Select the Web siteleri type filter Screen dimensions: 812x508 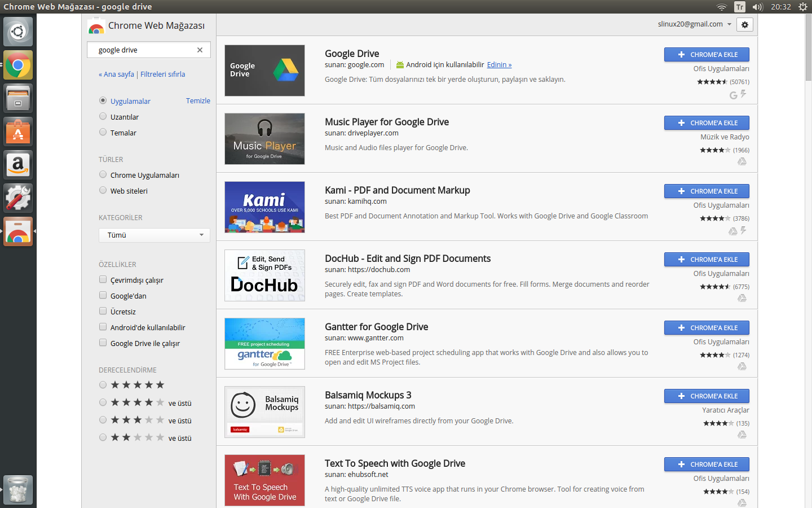[103, 190]
